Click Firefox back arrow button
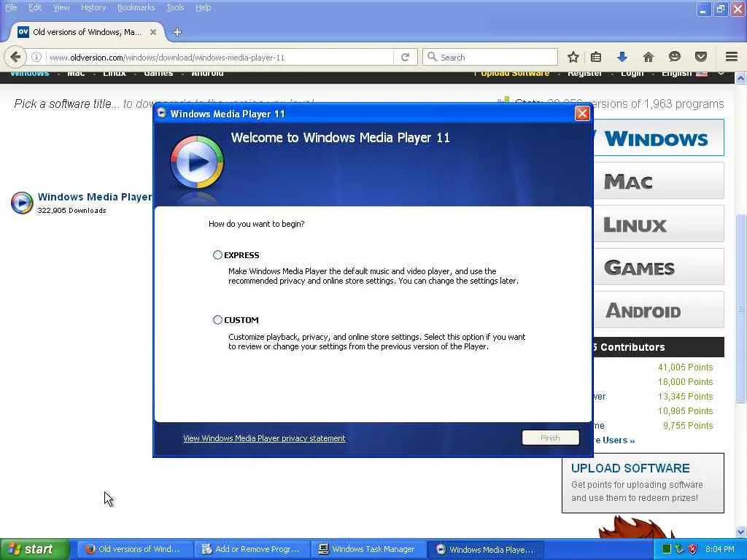This screenshot has height=560, width=747. pos(15,57)
